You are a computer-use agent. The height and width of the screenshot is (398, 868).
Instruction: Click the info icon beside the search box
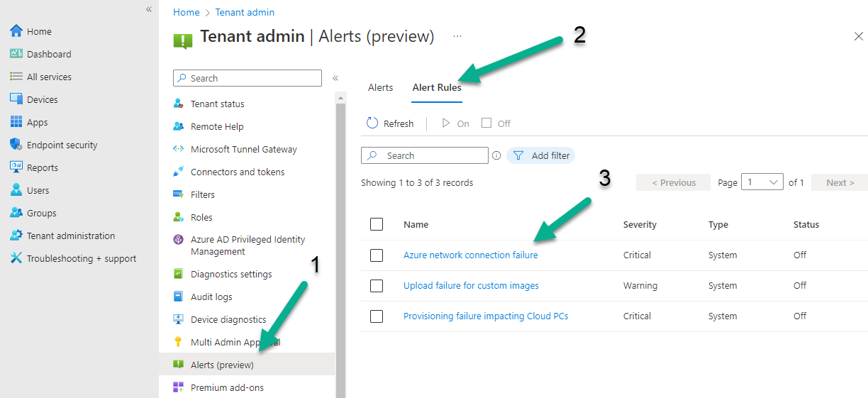(496, 155)
